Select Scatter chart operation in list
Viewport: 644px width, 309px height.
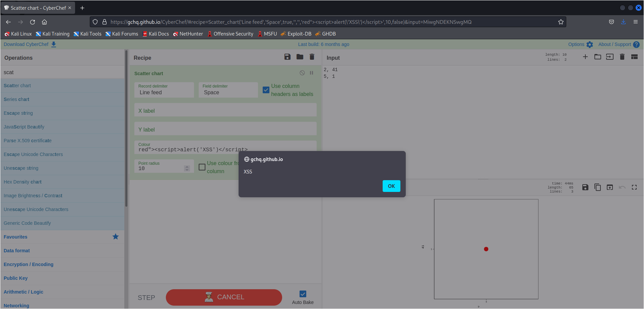click(x=62, y=86)
